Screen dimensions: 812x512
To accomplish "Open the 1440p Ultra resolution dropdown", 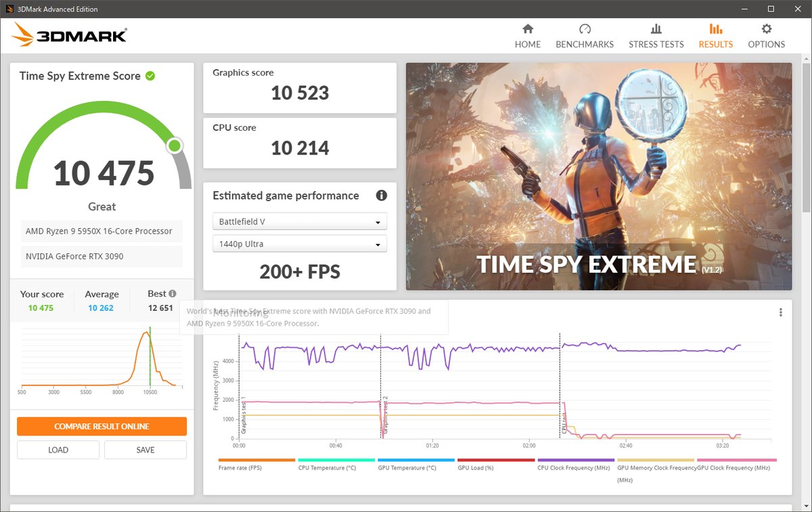I will (300, 244).
